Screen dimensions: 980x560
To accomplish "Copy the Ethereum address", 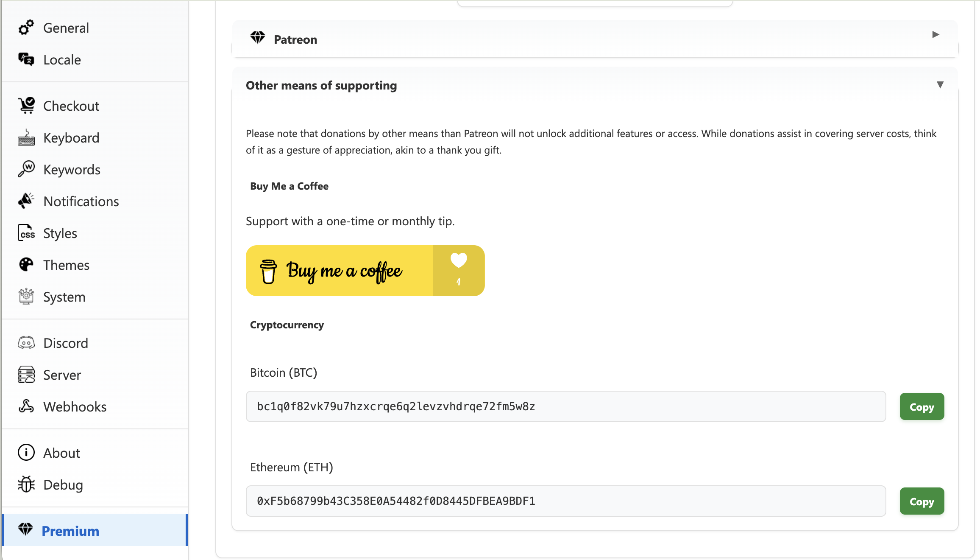I will point(922,501).
